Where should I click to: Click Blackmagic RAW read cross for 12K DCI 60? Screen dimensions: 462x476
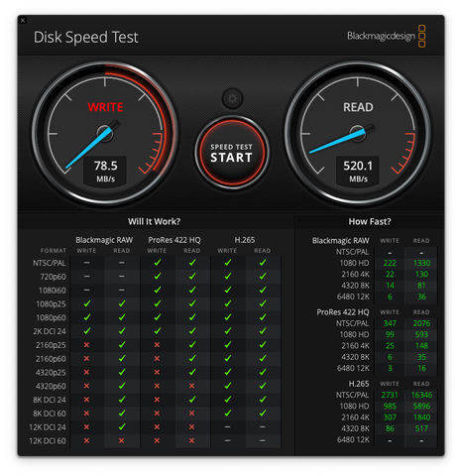122,440
